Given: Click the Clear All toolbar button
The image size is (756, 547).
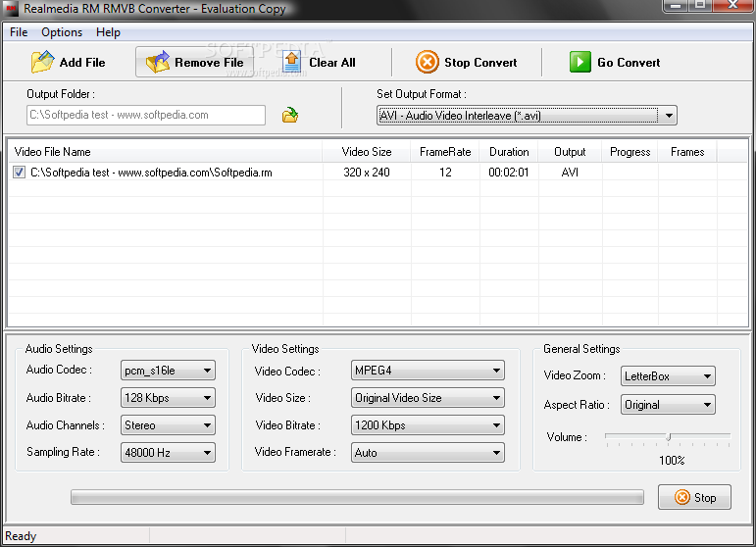Looking at the screenshot, I should coord(320,62).
